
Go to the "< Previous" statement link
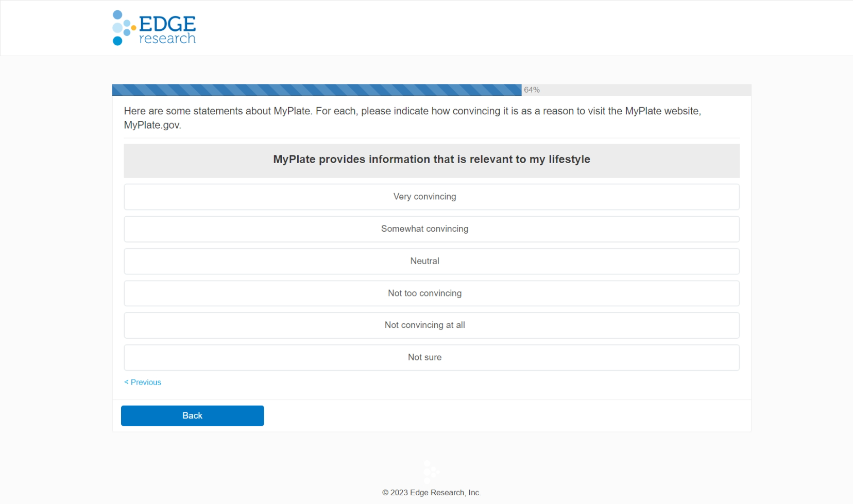[x=143, y=382]
